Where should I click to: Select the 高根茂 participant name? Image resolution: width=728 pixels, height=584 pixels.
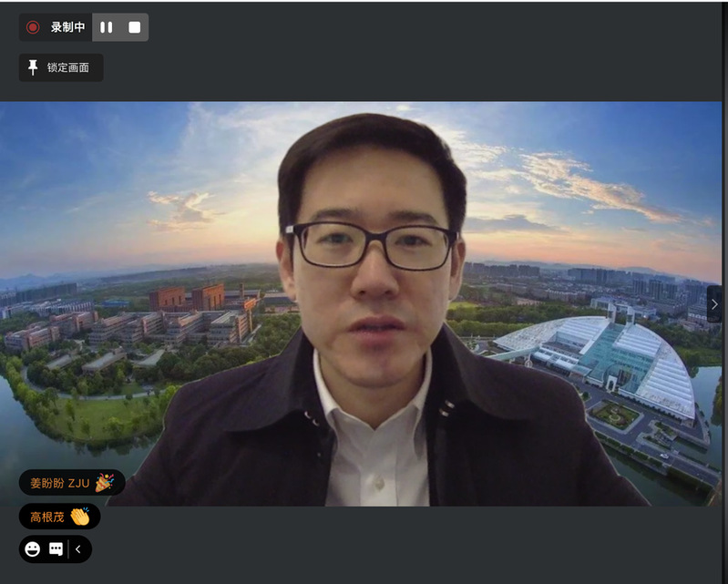pyautogui.click(x=47, y=517)
